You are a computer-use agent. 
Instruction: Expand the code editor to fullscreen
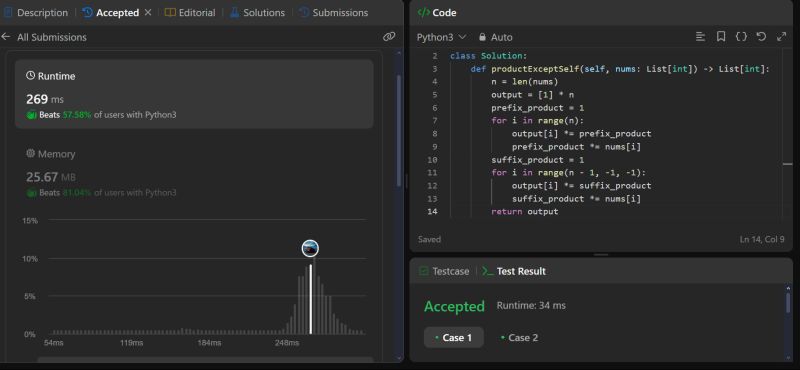click(x=781, y=37)
